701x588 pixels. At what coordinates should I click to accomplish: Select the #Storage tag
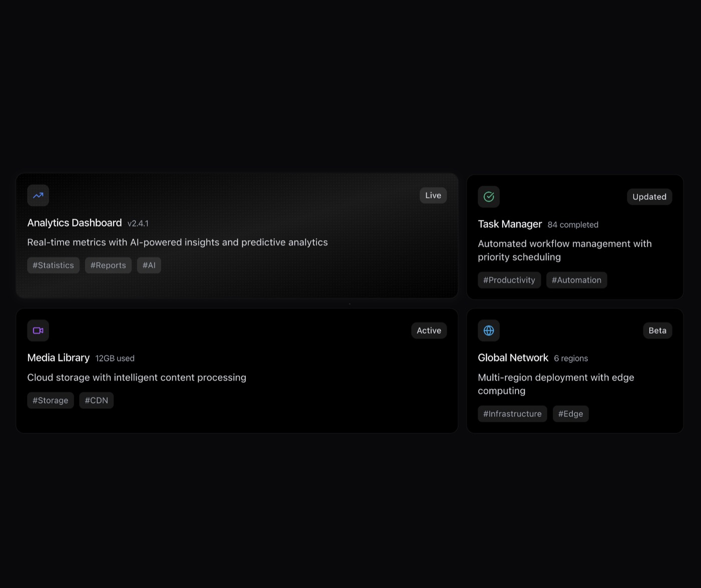[51, 400]
